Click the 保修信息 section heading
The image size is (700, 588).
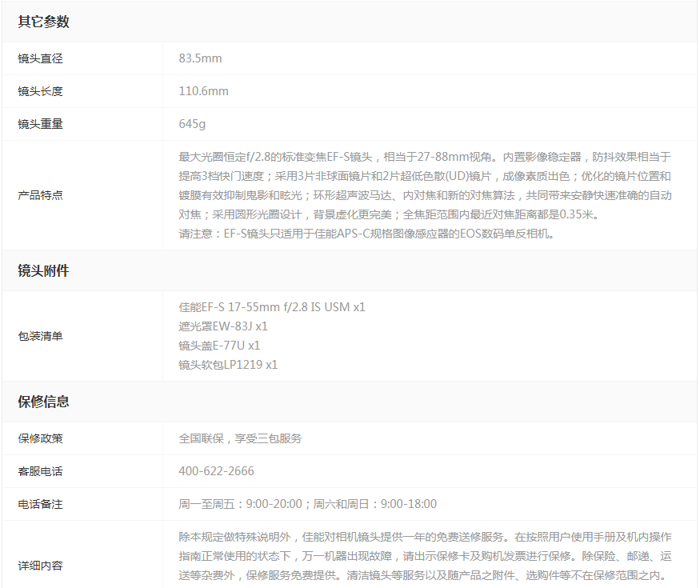pyautogui.click(x=43, y=402)
